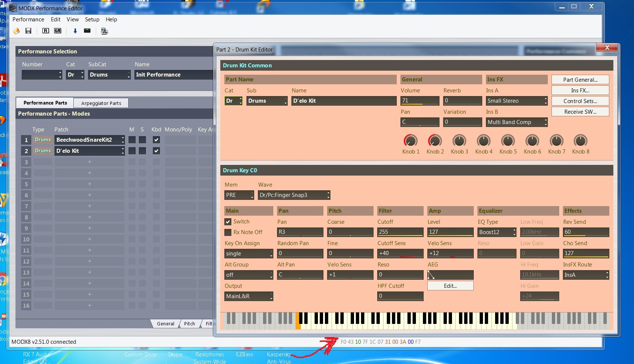Screen dimensions: 634x364
Task: Click the AEG envelope graph display
Action: [450, 275]
